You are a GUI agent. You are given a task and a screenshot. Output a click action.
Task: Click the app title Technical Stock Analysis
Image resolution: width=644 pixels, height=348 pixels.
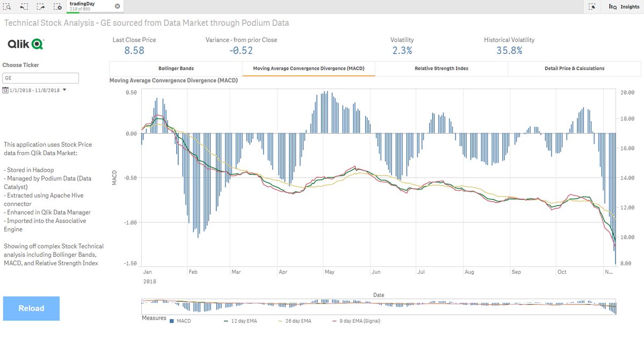coord(147,23)
